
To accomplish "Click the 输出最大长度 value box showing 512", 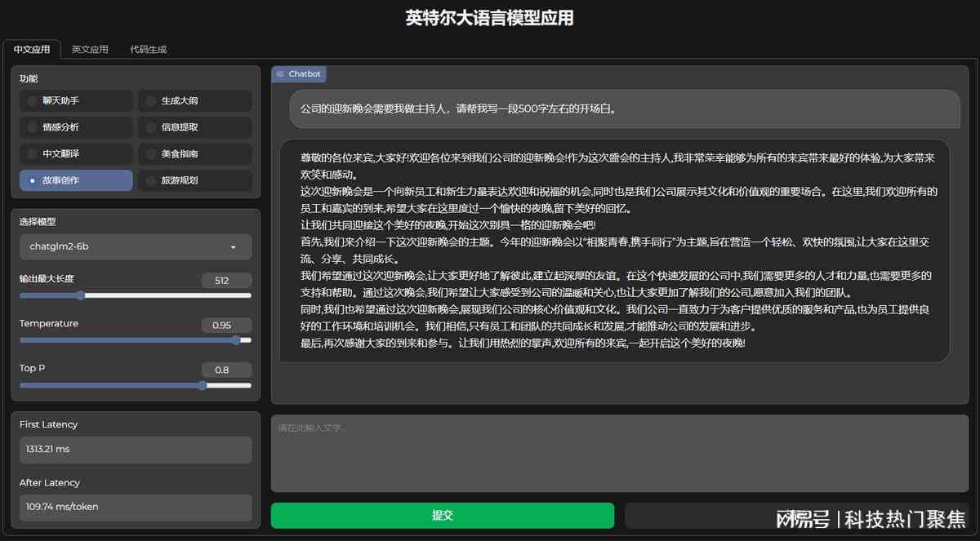I will click(226, 280).
